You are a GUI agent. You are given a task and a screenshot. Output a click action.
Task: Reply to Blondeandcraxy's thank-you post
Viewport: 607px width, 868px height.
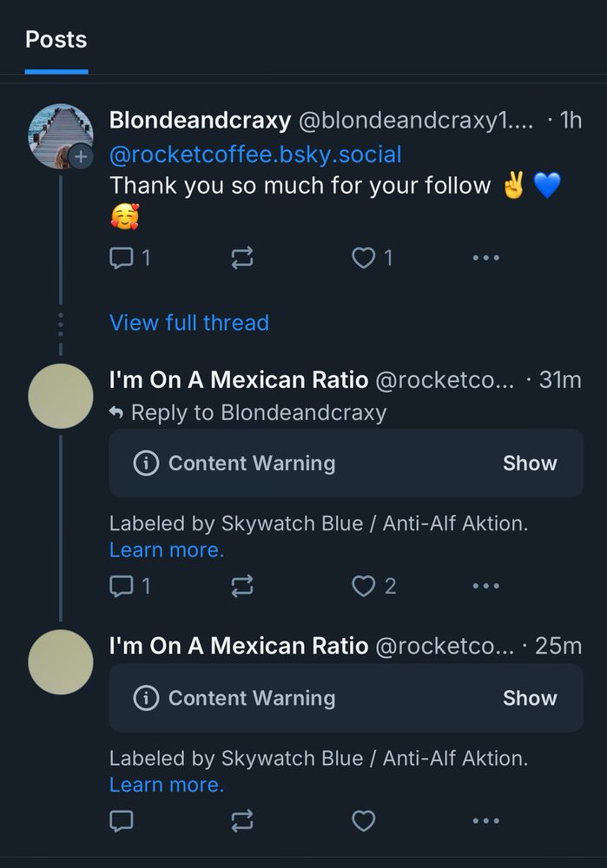point(123,257)
